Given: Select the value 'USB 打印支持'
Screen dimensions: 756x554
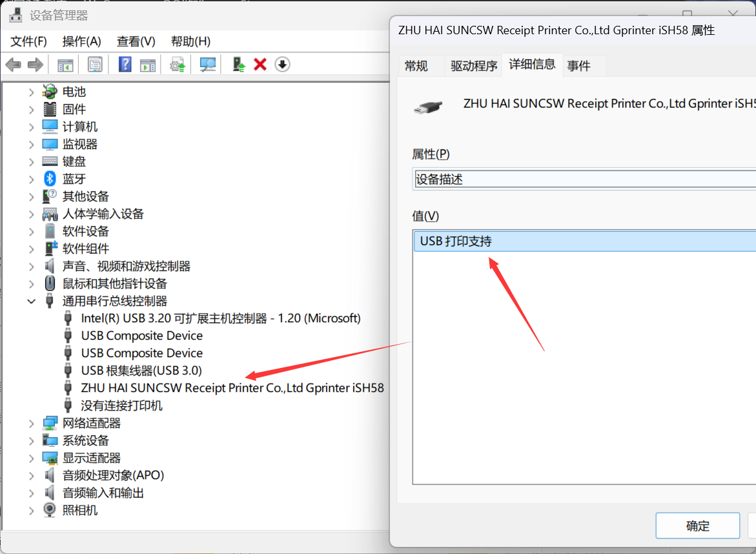Looking at the screenshot, I should click(585, 241).
